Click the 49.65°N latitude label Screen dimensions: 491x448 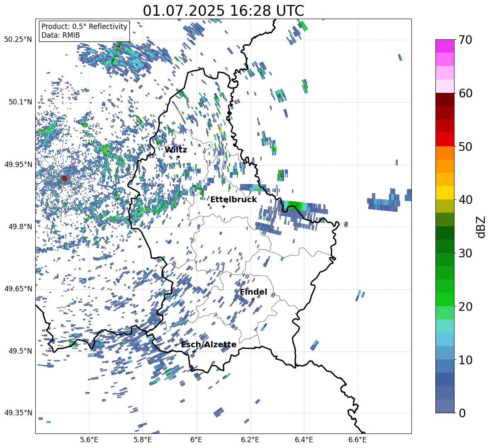pyautogui.click(x=18, y=289)
